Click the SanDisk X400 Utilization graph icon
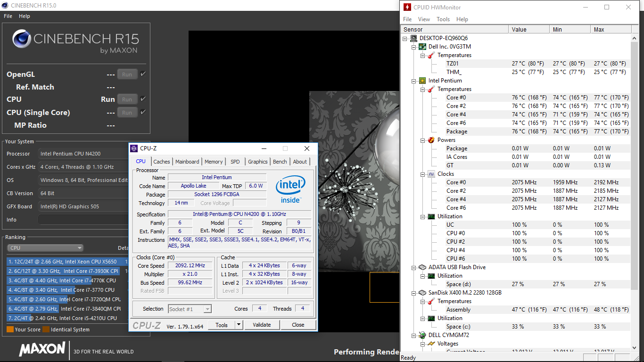 coord(431,318)
